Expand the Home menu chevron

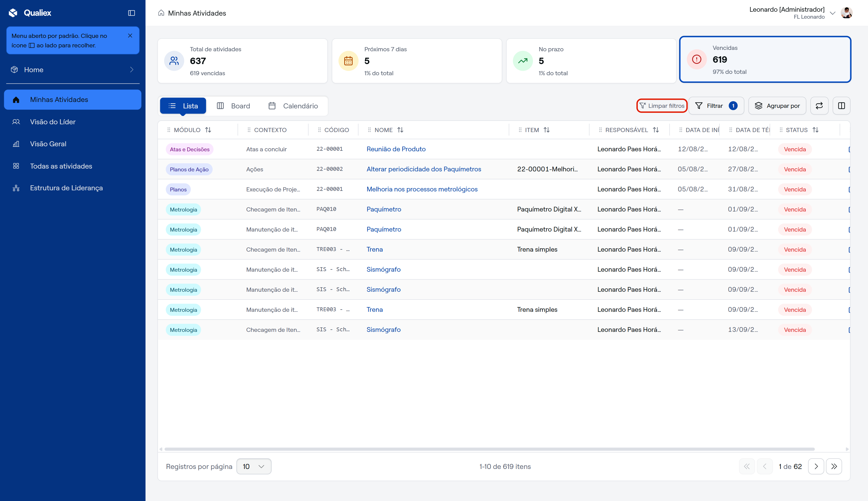pos(132,69)
